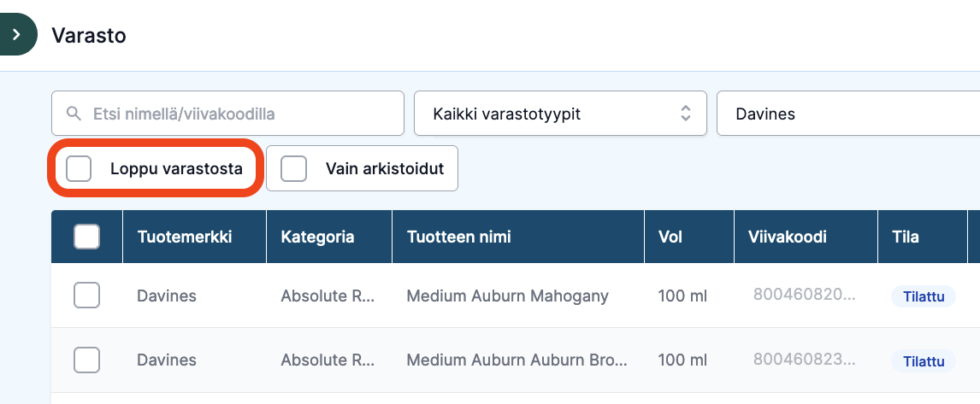The width and height of the screenshot is (980, 404).
Task: Select the Medium Auburn Mahogany row checkbox
Action: pyautogui.click(x=87, y=296)
